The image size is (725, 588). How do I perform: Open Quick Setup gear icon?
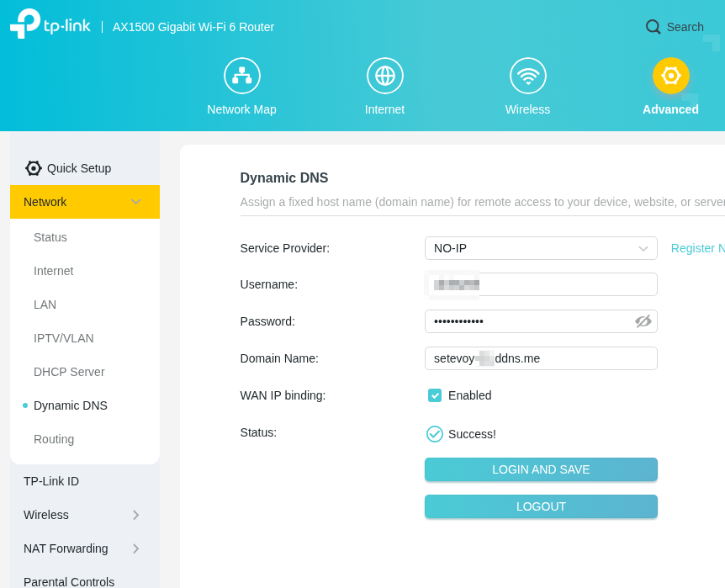pos(34,168)
